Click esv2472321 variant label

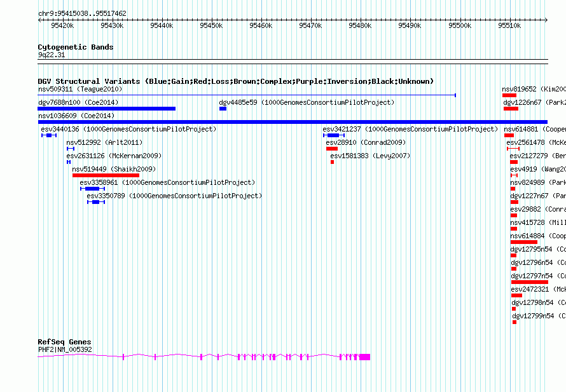coord(539,289)
